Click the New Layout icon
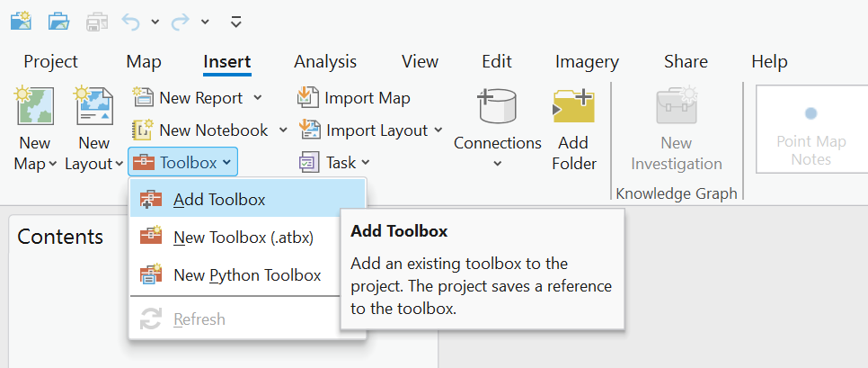 point(94,105)
